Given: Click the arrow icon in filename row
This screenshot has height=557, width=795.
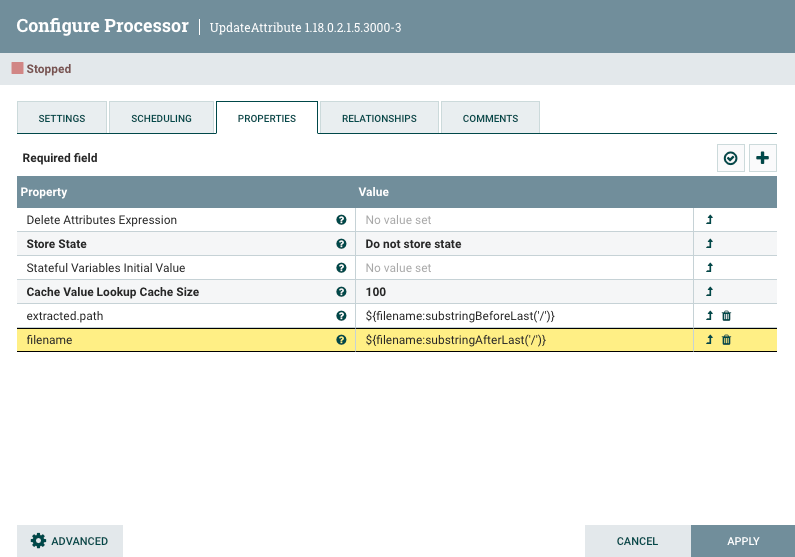Looking at the screenshot, I should click(x=710, y=340).
